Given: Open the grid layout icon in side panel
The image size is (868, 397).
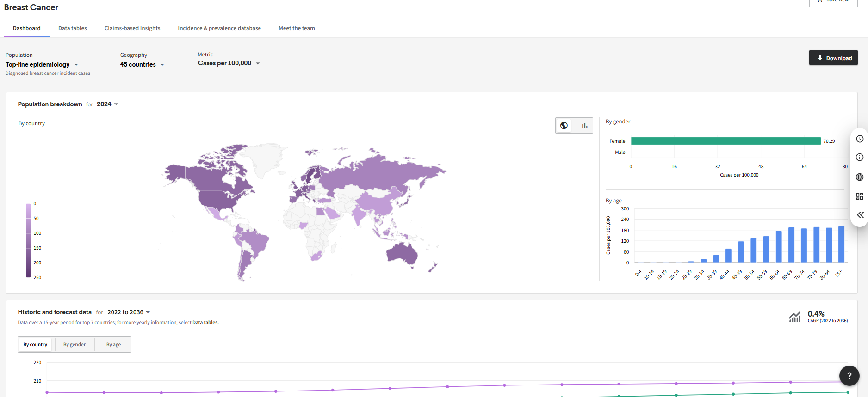Looking at the screenshot, I should tap(860, 196).
